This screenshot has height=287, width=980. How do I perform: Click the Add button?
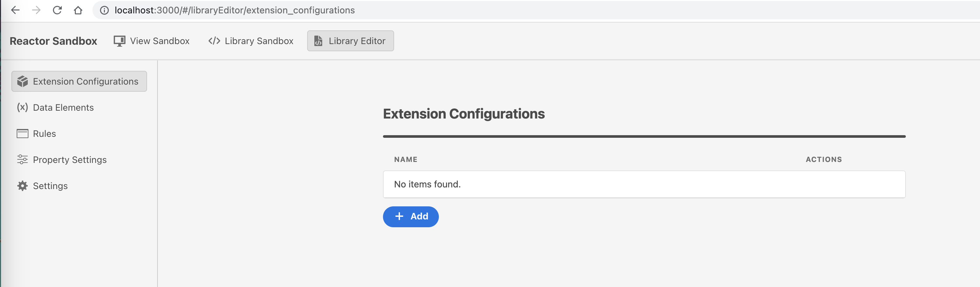pyautogui.click(x=410, y=216)
